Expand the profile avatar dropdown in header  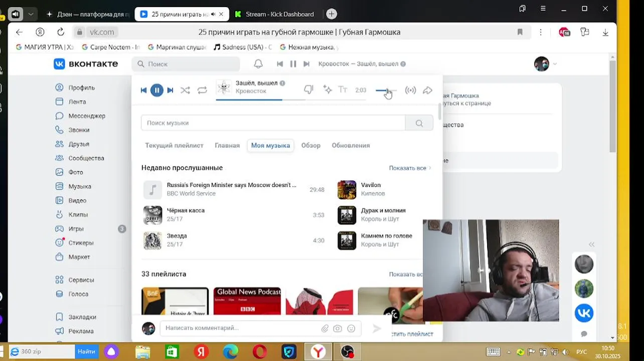[x=546, y=64]
